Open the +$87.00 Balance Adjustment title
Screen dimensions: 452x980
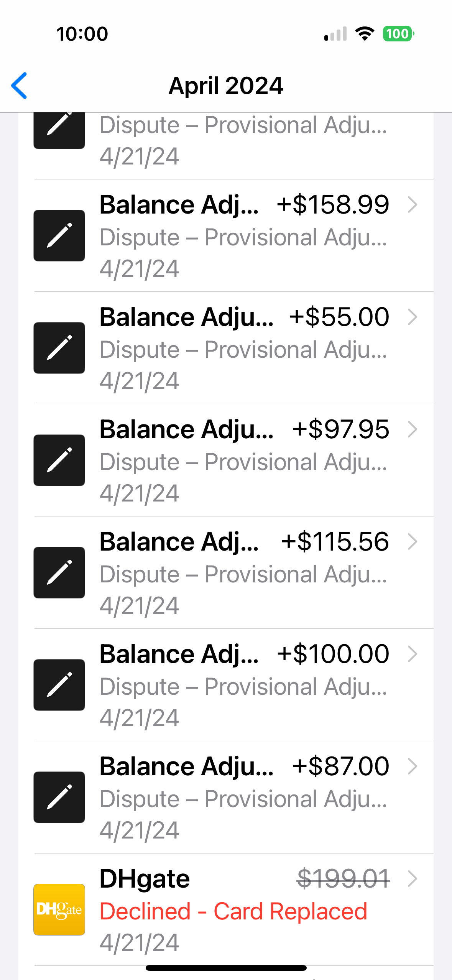tap(186, 766)
